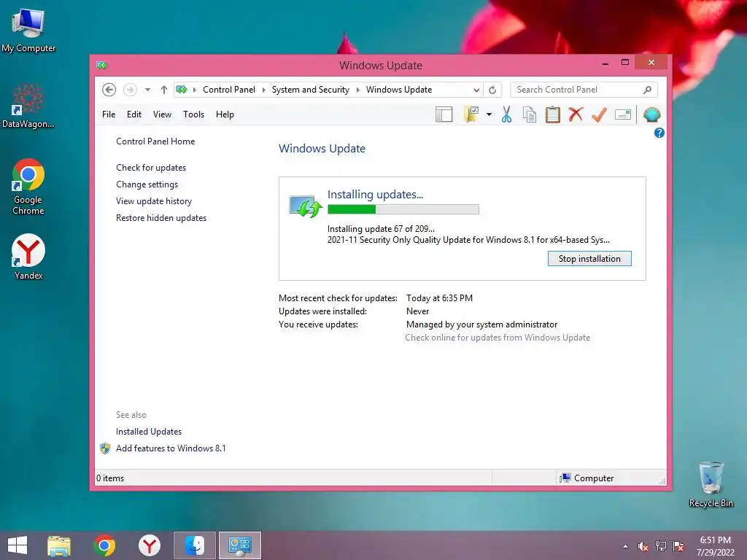Click the Control Panel taskbar button
The image size is (747, 560).
click(239, 545)
